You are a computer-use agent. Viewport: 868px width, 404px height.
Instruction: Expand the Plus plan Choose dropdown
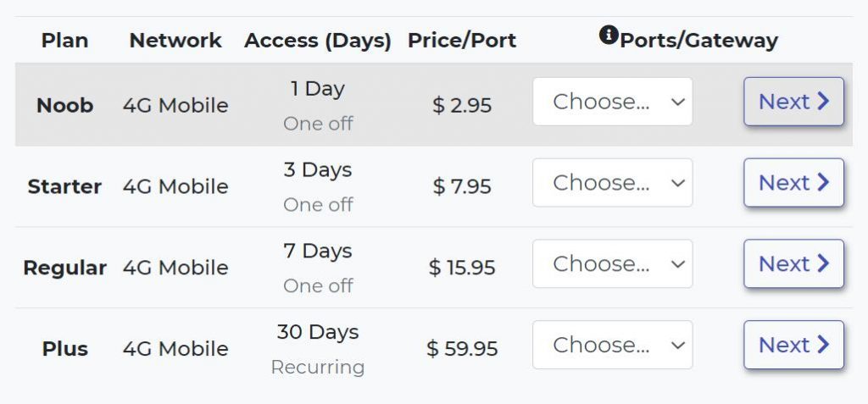[x=613, y=345]
